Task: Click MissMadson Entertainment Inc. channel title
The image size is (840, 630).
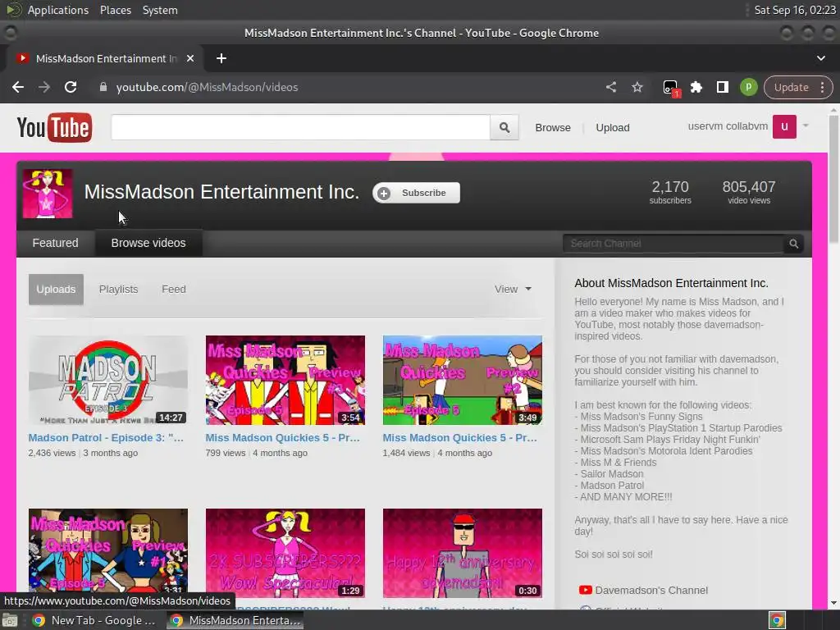Action: (221, 192)
